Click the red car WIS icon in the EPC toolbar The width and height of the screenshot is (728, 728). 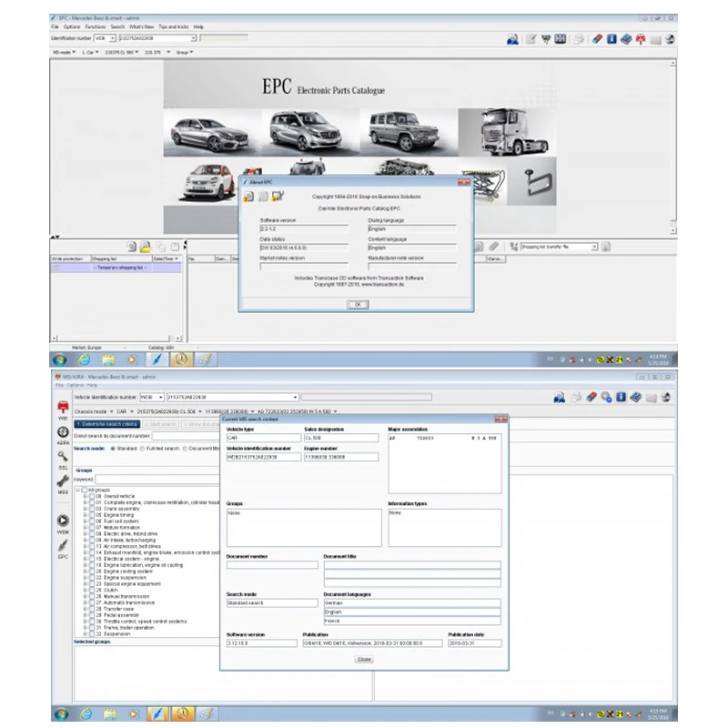641,39
